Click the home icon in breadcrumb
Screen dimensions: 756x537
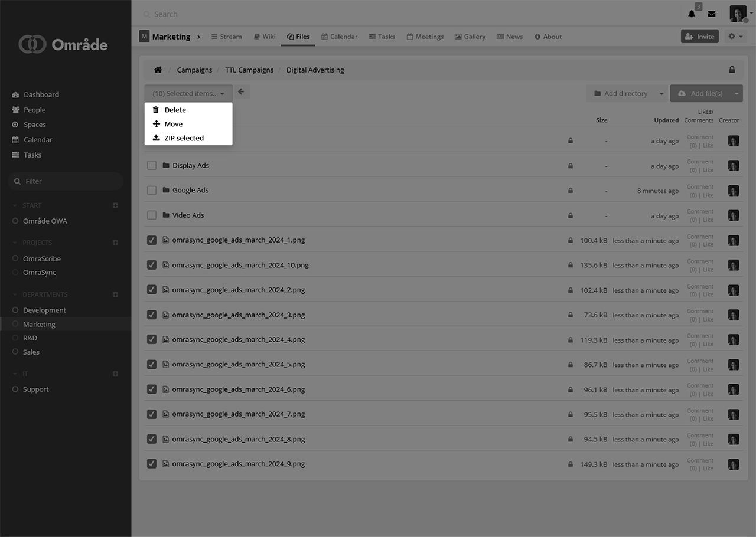pyautogui.click(x=158, y=70)
